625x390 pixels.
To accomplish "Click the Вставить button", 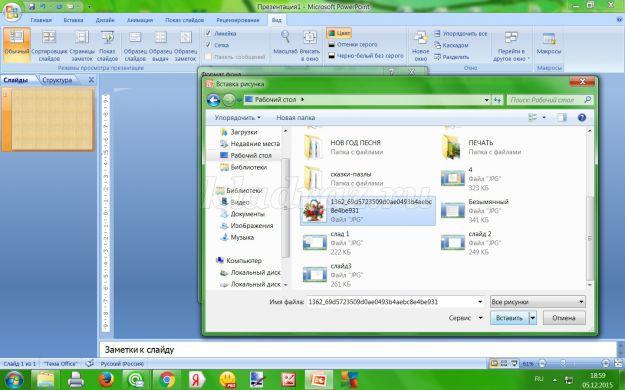I will (x=509, y=318).
